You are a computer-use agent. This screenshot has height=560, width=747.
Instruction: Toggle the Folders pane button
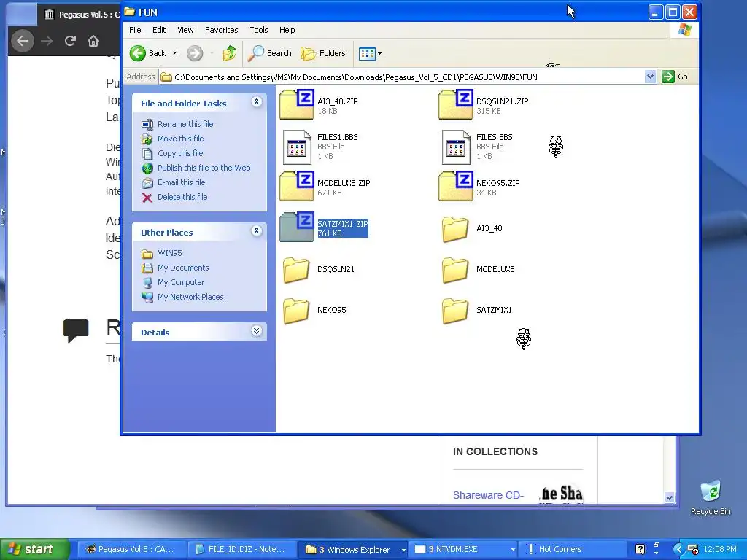tap(323, 53)
